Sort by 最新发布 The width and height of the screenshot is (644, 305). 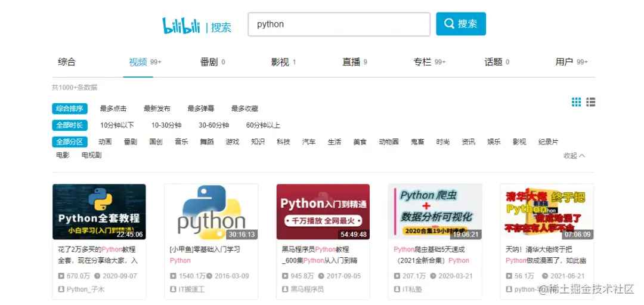(x=157, y=109)
